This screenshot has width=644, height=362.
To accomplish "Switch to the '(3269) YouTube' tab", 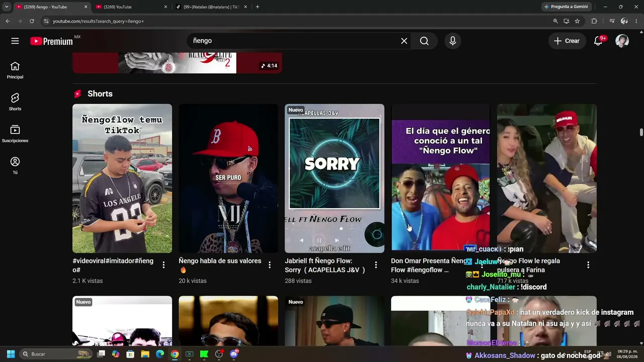I will (130, 7).
